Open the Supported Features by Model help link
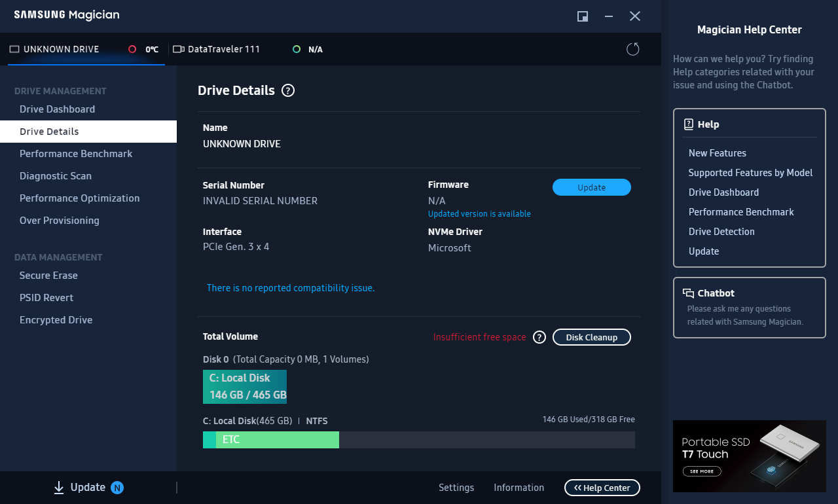This screenshot has height=504, width=838. (x=750, y=173)
